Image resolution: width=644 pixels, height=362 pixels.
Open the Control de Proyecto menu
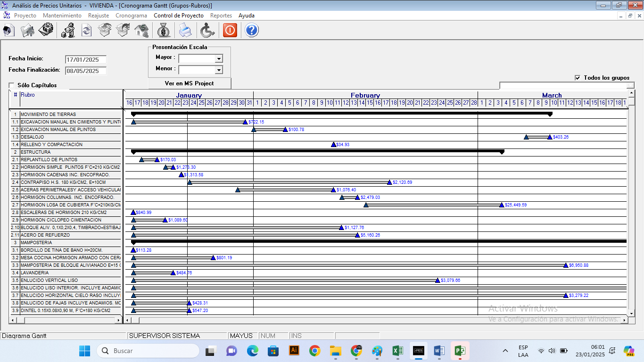tap(179, 16)
